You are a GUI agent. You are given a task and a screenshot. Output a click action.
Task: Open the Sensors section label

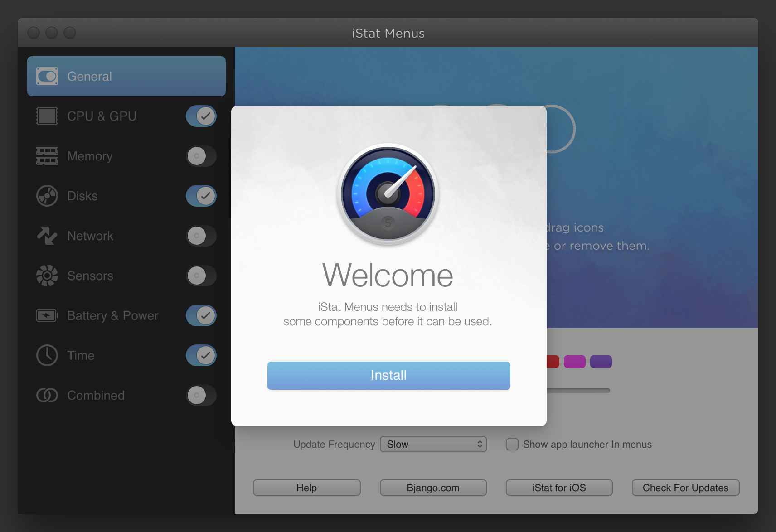(x=90, y=276)
